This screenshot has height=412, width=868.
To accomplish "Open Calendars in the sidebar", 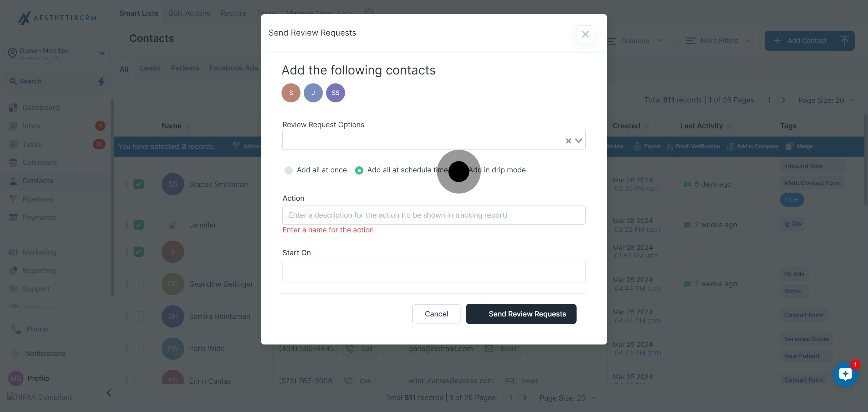I will click(x=40, y=162).
